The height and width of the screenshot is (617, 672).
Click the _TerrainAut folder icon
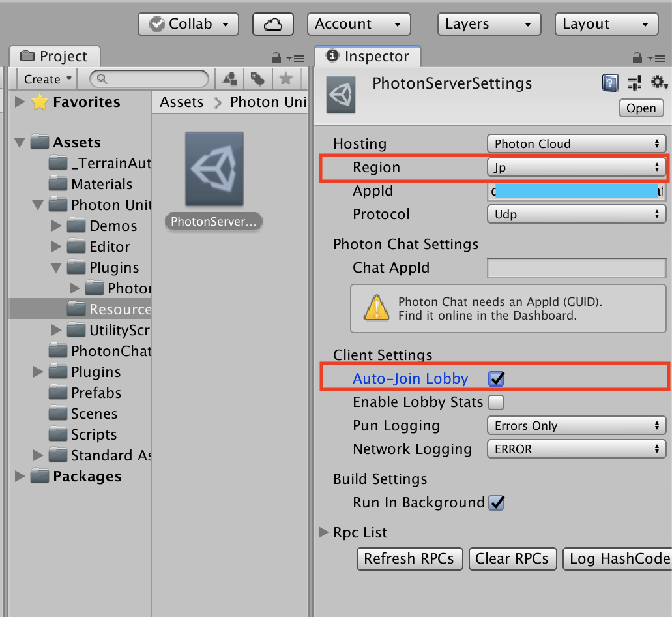(58, 163)
